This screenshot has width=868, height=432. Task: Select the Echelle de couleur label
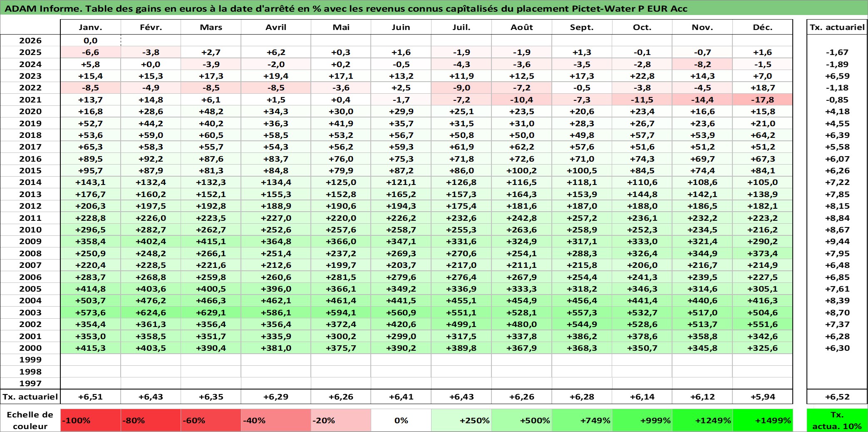coord(30,420)
